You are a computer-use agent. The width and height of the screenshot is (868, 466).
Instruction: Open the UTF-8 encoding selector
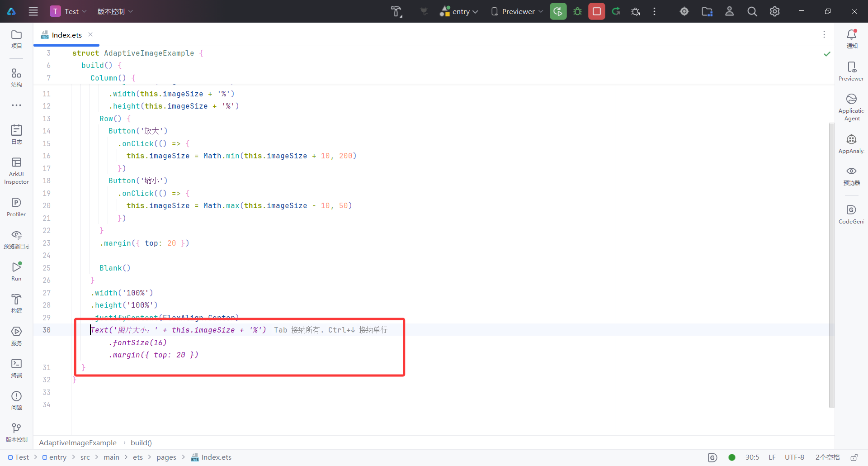pos(794,457)
